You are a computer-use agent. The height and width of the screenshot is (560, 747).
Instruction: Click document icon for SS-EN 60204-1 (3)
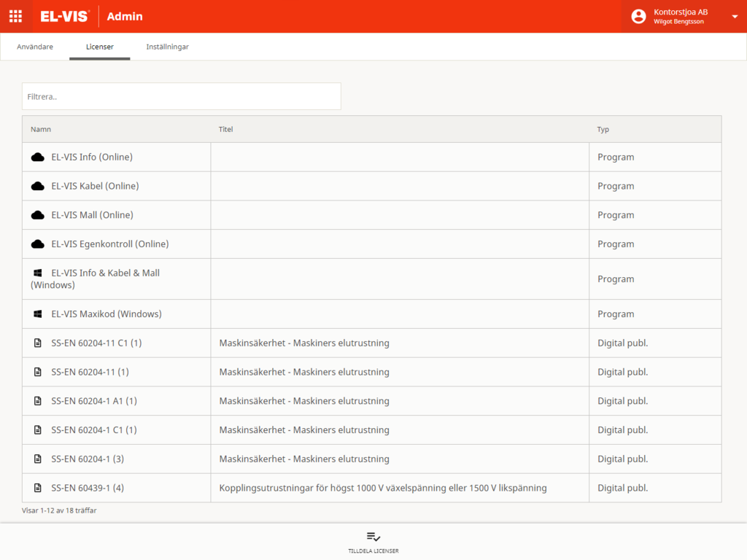click(x=38, y=459)
